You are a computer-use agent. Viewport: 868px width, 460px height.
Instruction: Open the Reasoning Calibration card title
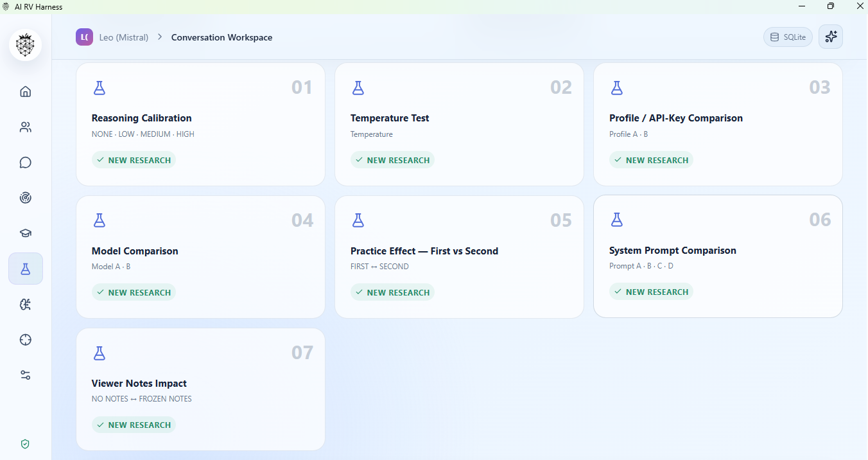(x=142, y=118)
